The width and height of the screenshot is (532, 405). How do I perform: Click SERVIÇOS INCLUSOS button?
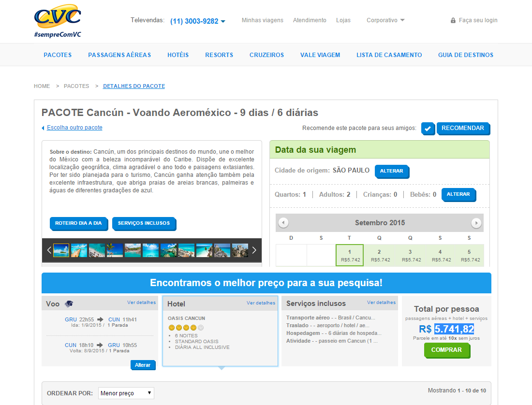[144, 223]
